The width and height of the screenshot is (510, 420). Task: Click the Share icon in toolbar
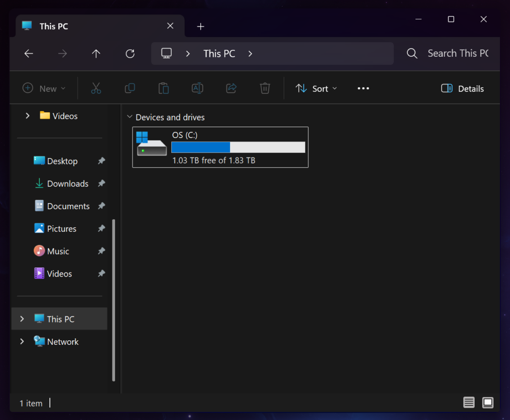point(231,89)
